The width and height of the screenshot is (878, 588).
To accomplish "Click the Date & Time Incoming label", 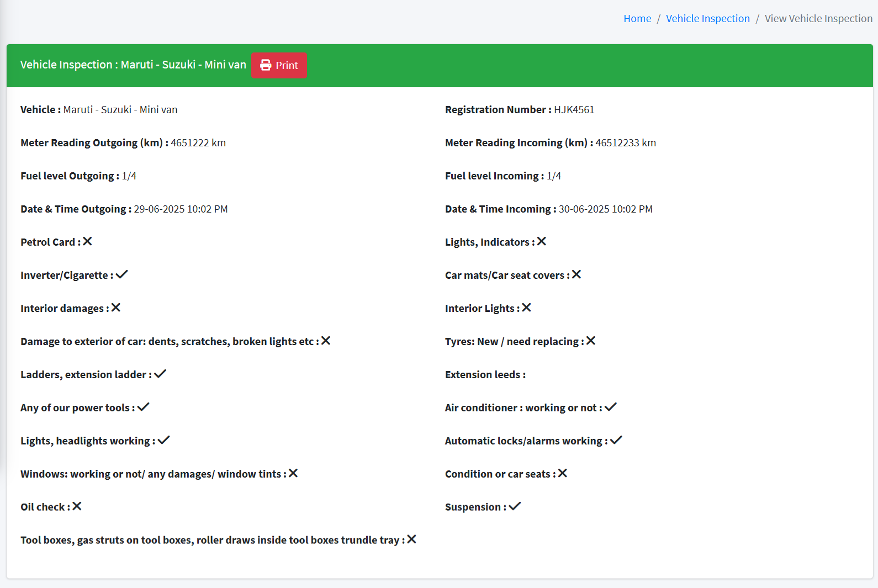I will tap(500, 209).
